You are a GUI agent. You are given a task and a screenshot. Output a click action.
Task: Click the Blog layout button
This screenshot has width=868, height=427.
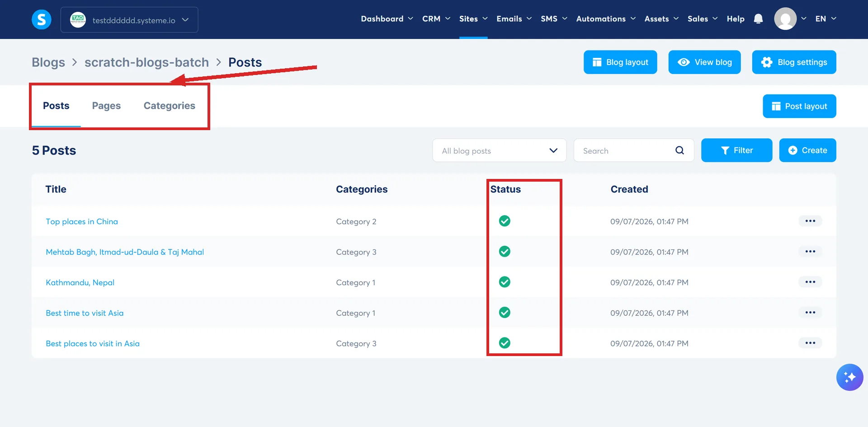tap(620, 62)
